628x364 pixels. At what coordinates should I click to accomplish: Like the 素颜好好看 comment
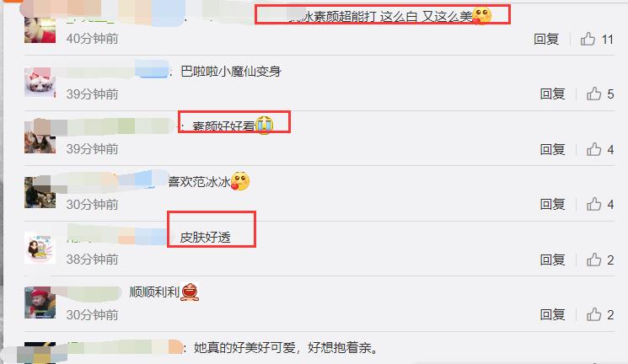click(x=594, y=149)
